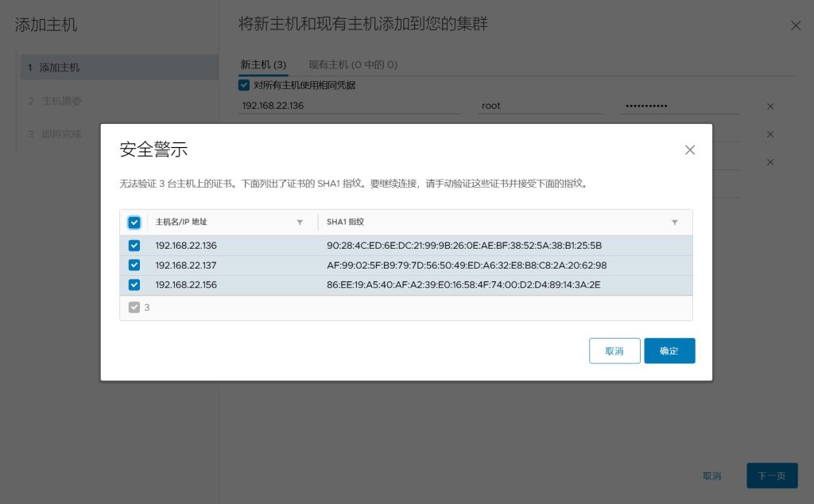Remove the third host row with X

[x=770, y=162]
